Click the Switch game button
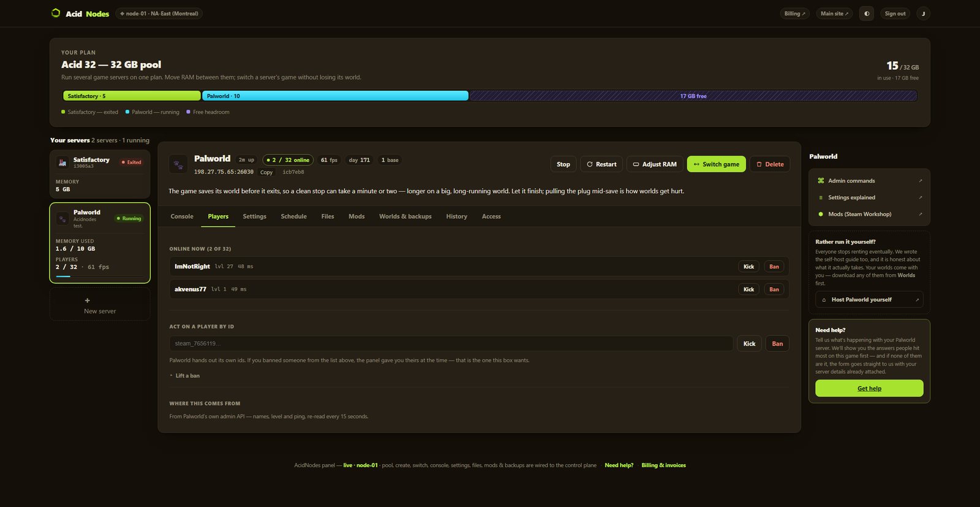Screen dimensions: 980x507 click(716, 164)
